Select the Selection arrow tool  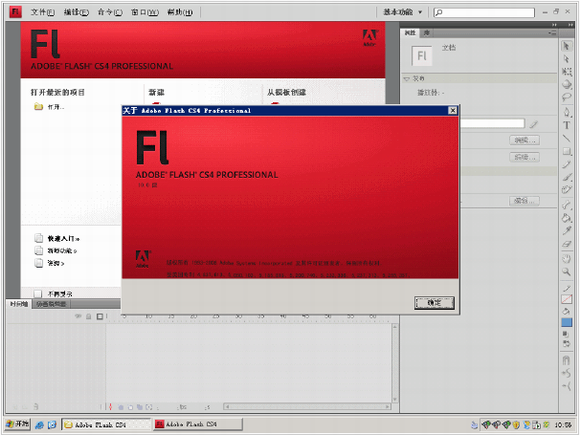566,46
